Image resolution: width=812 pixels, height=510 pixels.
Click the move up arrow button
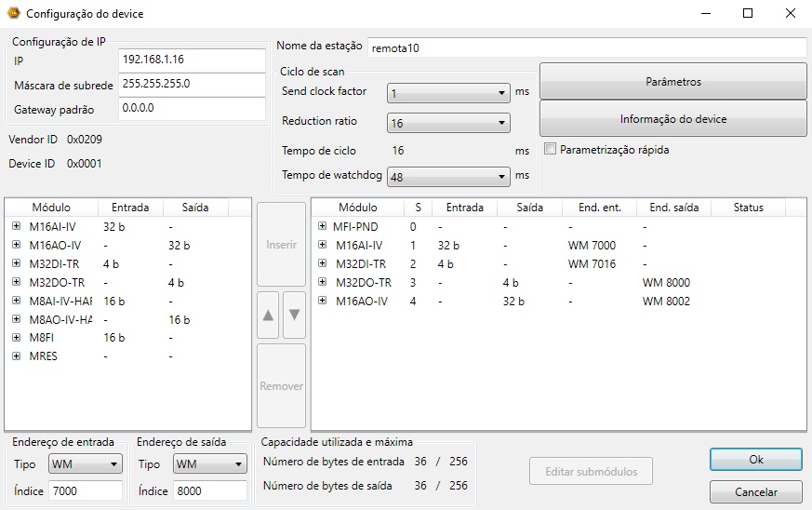point(268,315)
